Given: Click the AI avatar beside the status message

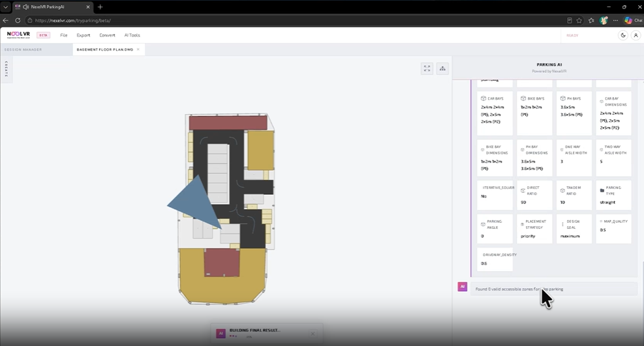Looking at the screenshot, I should click(463, 287).
